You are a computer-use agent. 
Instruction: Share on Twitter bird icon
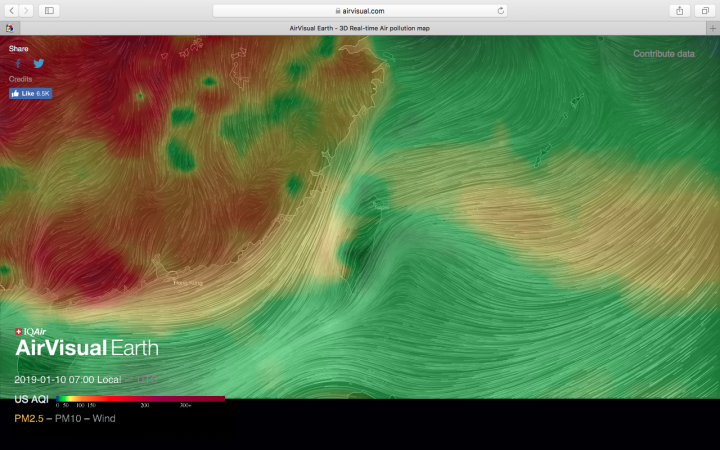tap(39, 63)
